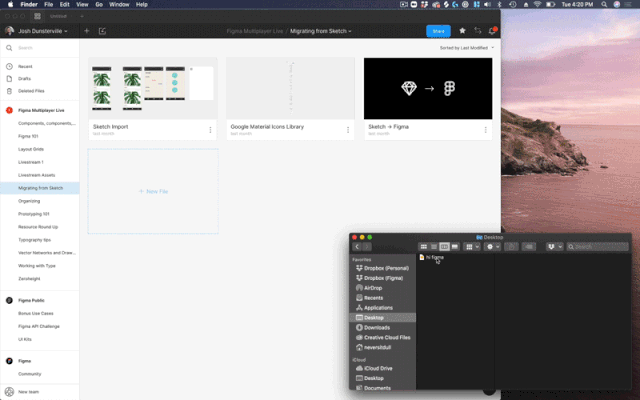Open Sorted by Last Modified dropdown
The image size is (640, 400).
(x=467, y=48)
